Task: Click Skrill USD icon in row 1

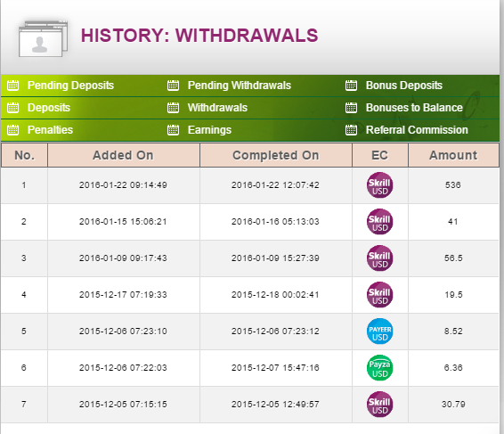Action: click(380, 185)
